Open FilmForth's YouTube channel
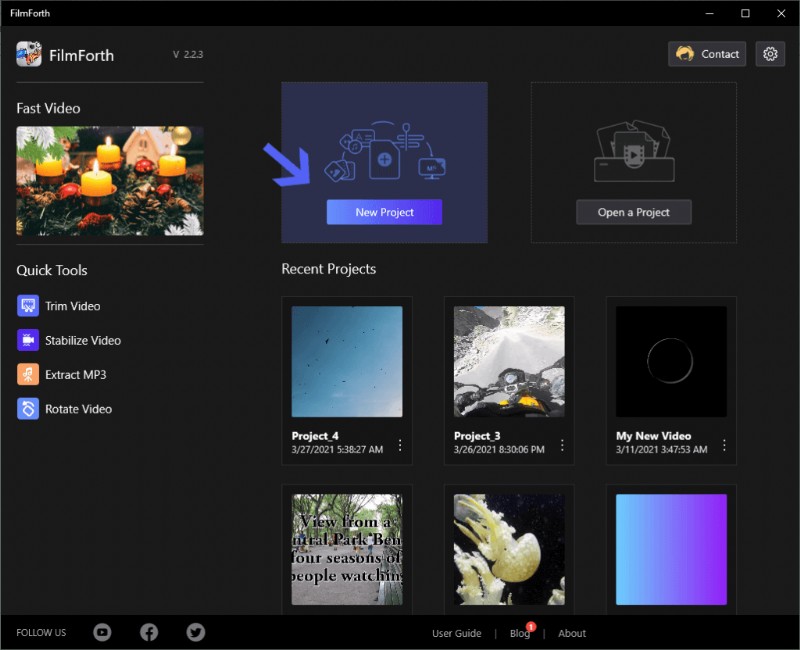Screen dimensions: 800x650 pos(101,632)
